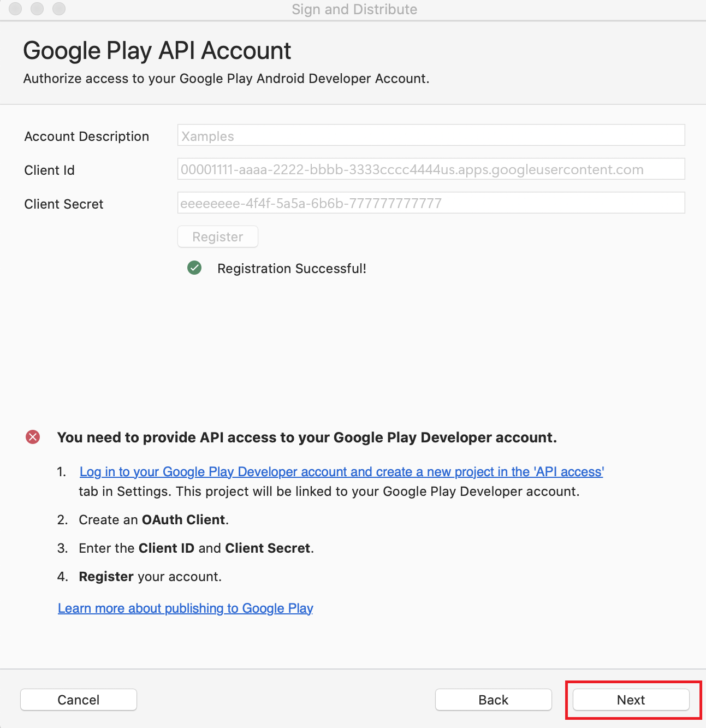Screen dimensions: 706x728
Task: Cancel the Google Play account setup
Action: pos(79,700)
